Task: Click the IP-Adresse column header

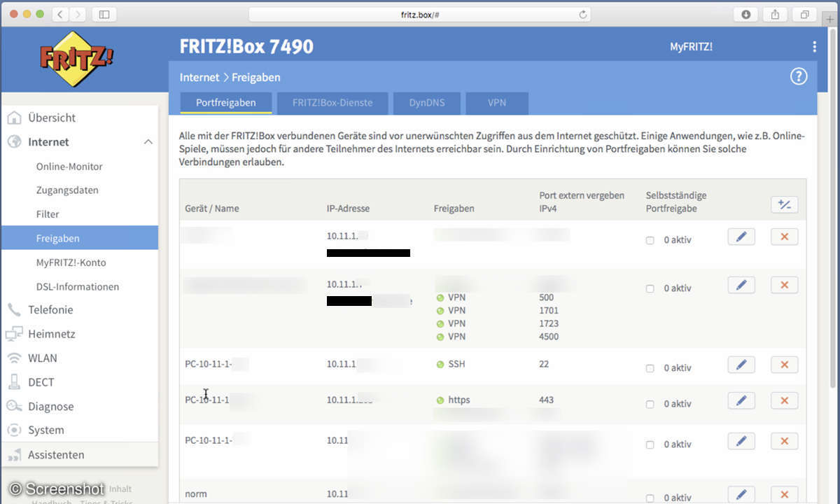Action: tap(348, 209)
